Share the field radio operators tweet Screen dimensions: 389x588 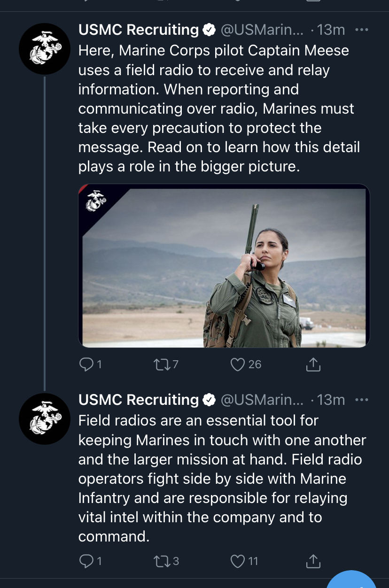click(x=313, y=561)
